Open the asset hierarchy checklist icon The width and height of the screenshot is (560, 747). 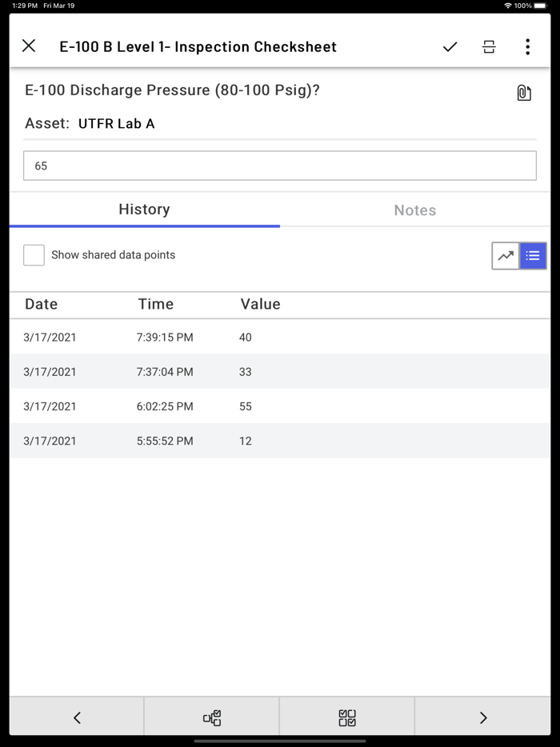[x=212, y=717]
